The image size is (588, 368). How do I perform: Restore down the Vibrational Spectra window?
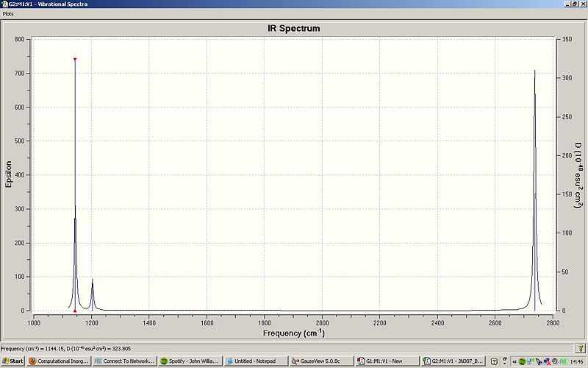(x=575, y=4)
